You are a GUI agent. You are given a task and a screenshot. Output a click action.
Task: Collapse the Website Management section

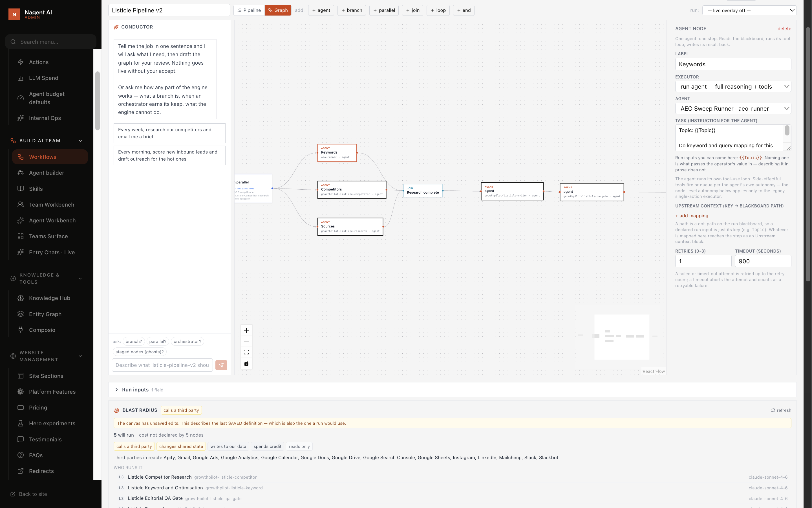click(80, 356)
